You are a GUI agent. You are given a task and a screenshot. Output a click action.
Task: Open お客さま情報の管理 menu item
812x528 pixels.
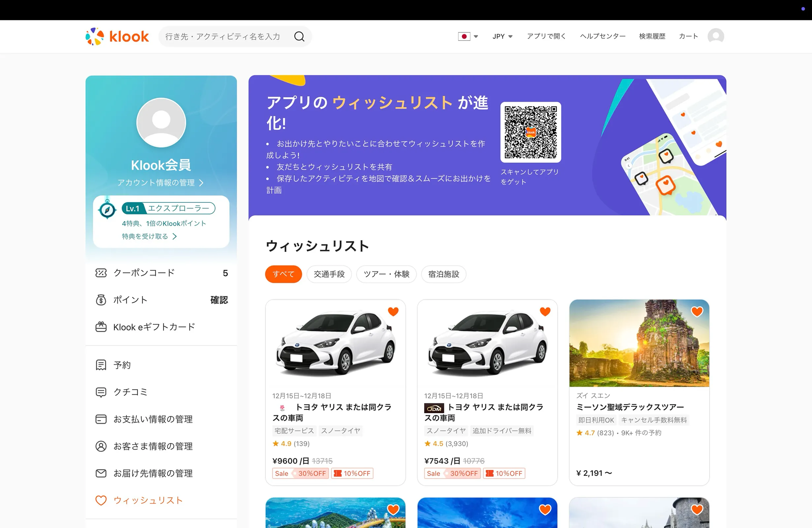point(161,446)
